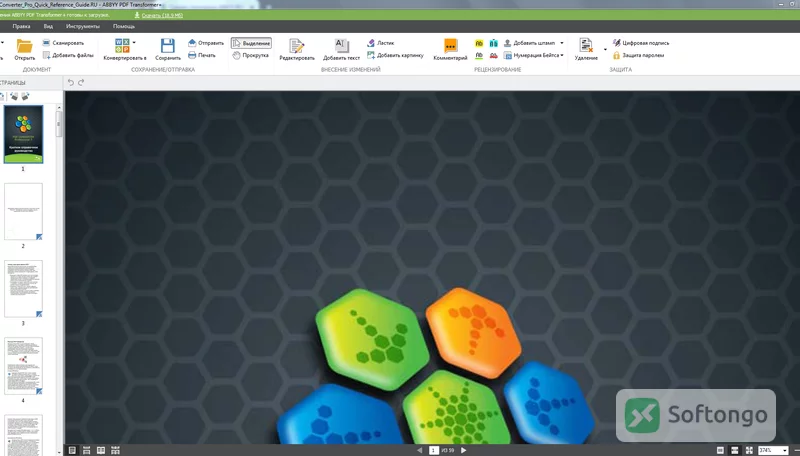This screenshot has width=800, height=456.
Task: Click Добавить картинку to insert image
Action: click(395, 55)
